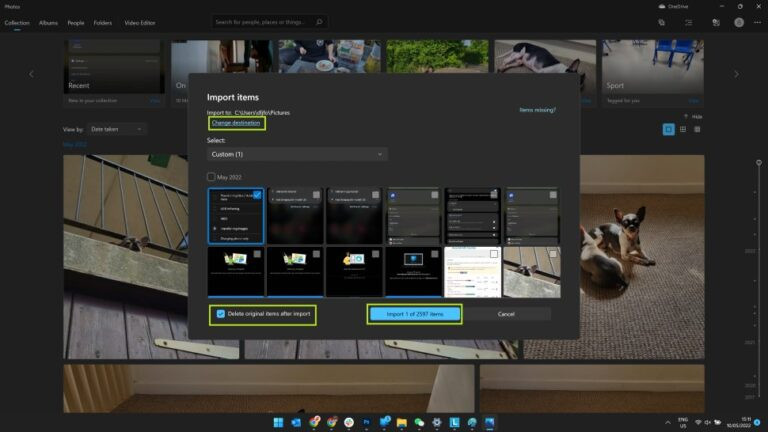Screen dimensions: 768x432
Task: Open the See more ellipsis menu
Action: point(758,23)
